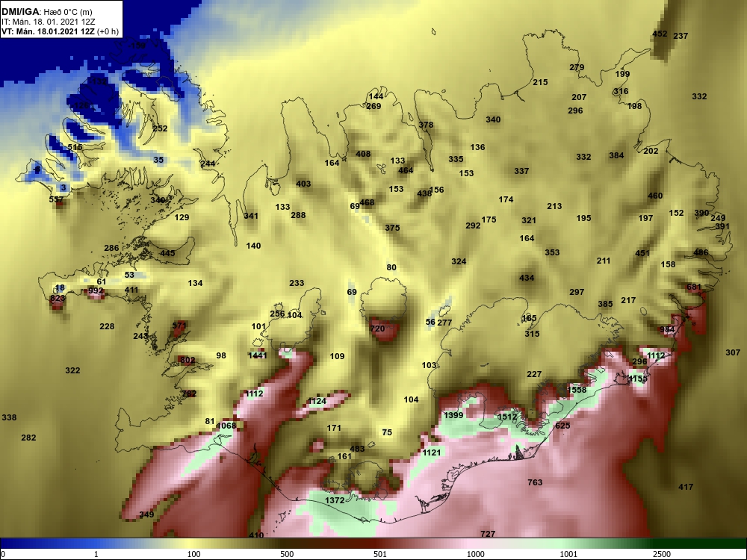Pick the map value 1372

pos(335,500)
